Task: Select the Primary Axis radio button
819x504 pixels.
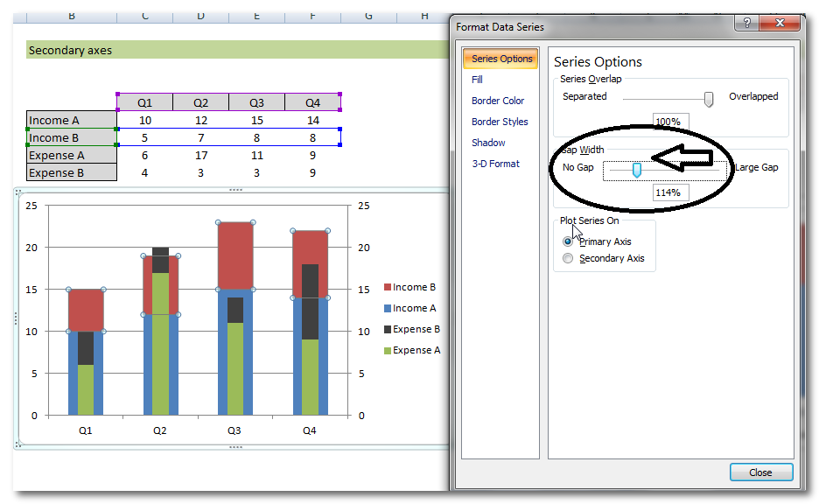Action: 569,241
